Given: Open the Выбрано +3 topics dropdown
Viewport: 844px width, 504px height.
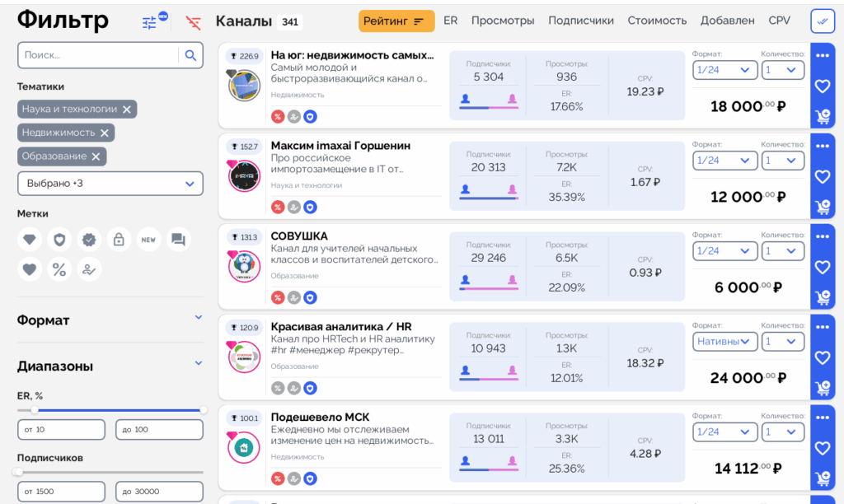Looking at the screenshot, I should point(110,184).
